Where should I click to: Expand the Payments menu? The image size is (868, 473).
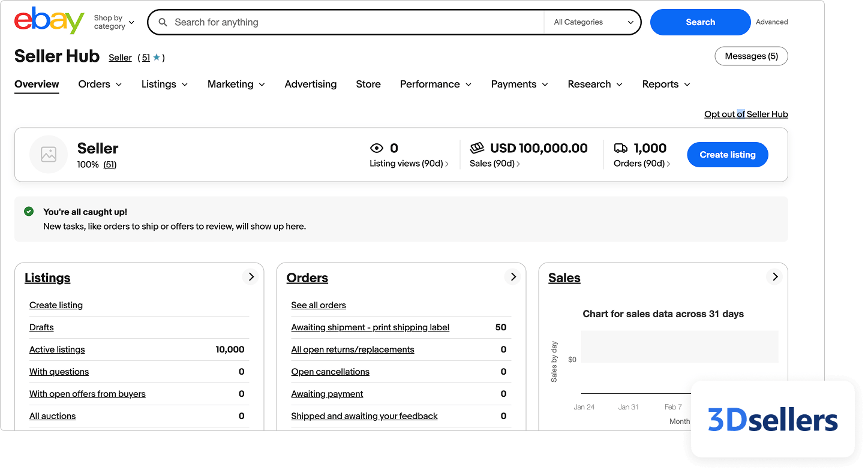pos(519,85)
